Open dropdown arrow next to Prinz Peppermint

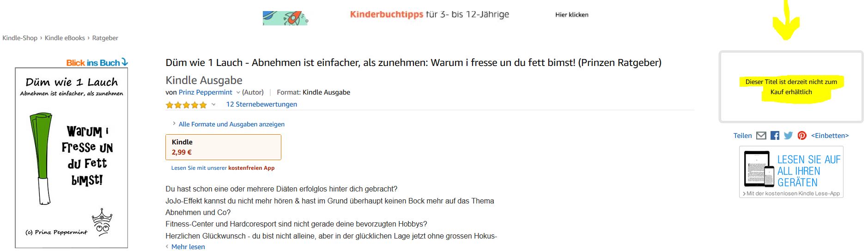tap(238, 92)
